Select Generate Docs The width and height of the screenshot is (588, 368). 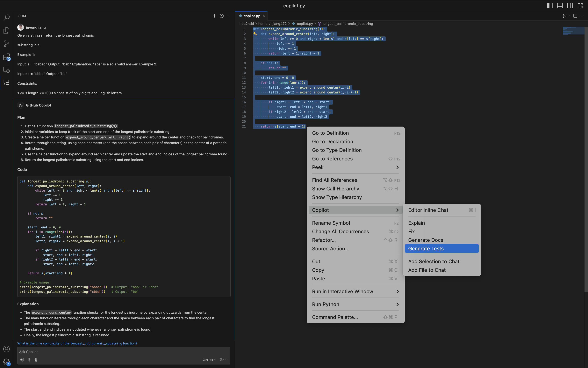pyautogui.click(x=442, y=240)
